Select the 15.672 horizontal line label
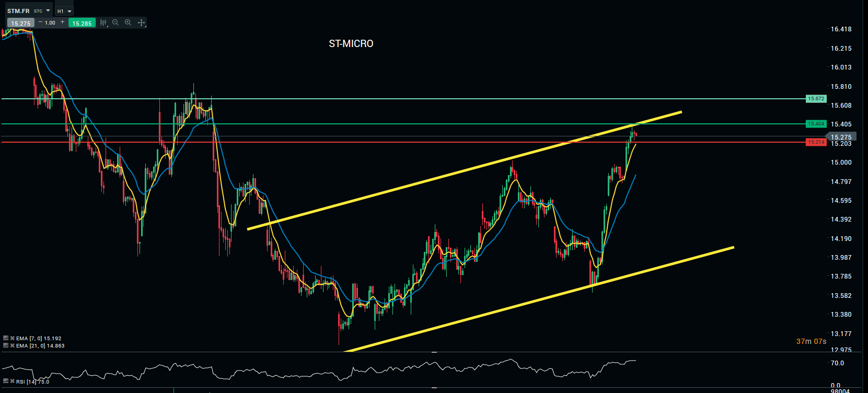 (816, 98)
